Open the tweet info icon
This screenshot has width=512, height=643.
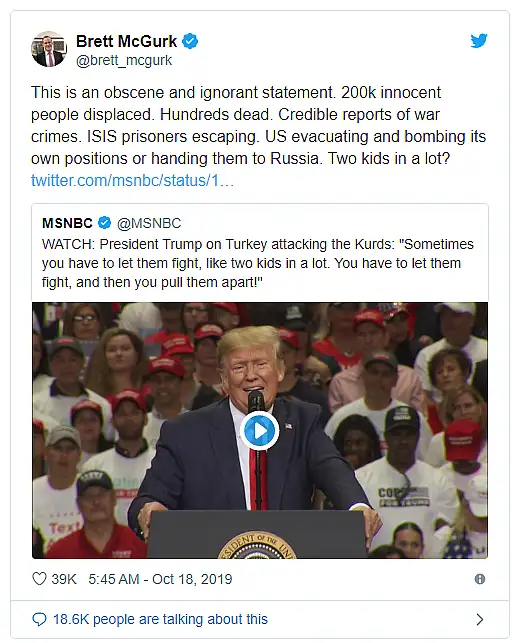[480, 579]
